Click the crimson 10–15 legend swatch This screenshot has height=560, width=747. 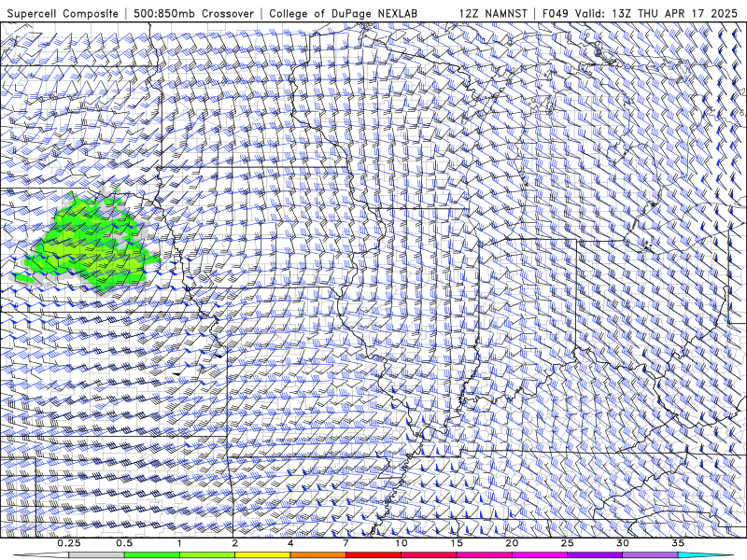click(429, 555)
